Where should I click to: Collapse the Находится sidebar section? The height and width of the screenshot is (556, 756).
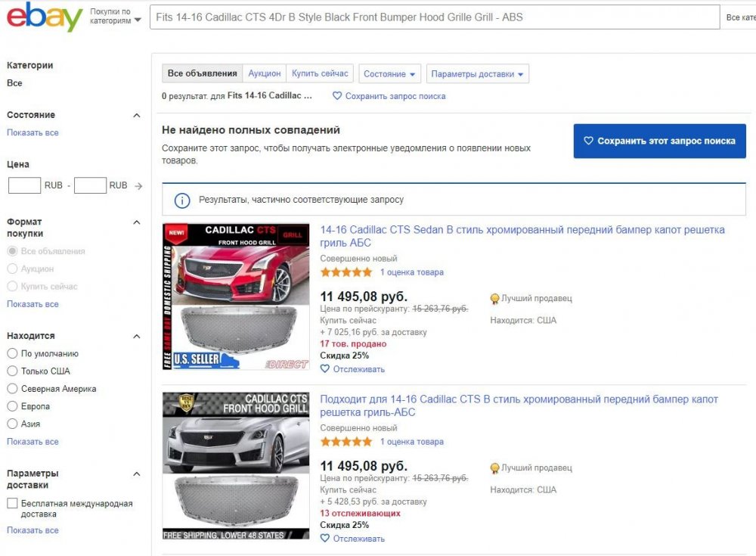137,336
